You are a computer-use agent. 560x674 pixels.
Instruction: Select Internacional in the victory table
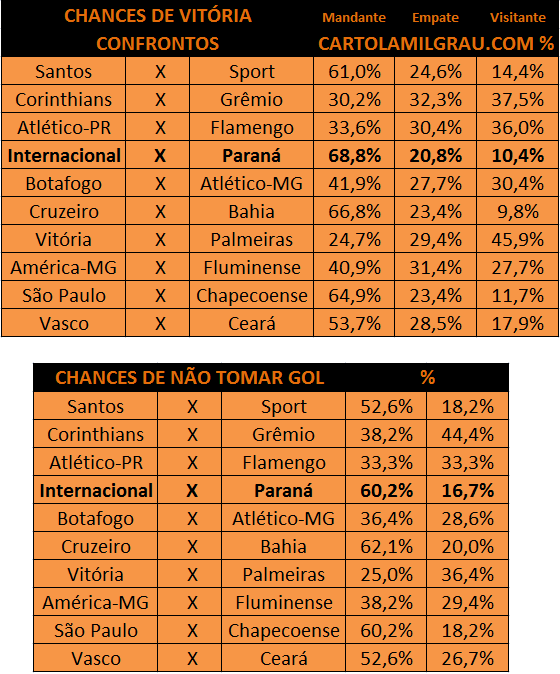click(x=64, y=155)
